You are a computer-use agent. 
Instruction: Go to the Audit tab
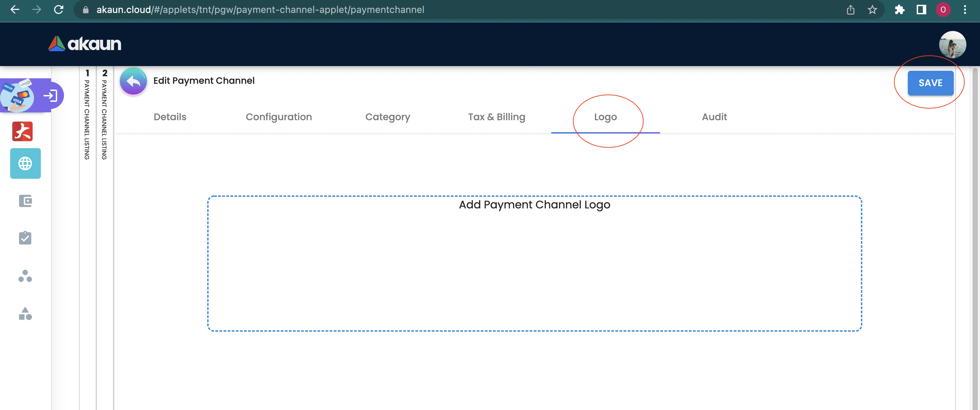714,117
